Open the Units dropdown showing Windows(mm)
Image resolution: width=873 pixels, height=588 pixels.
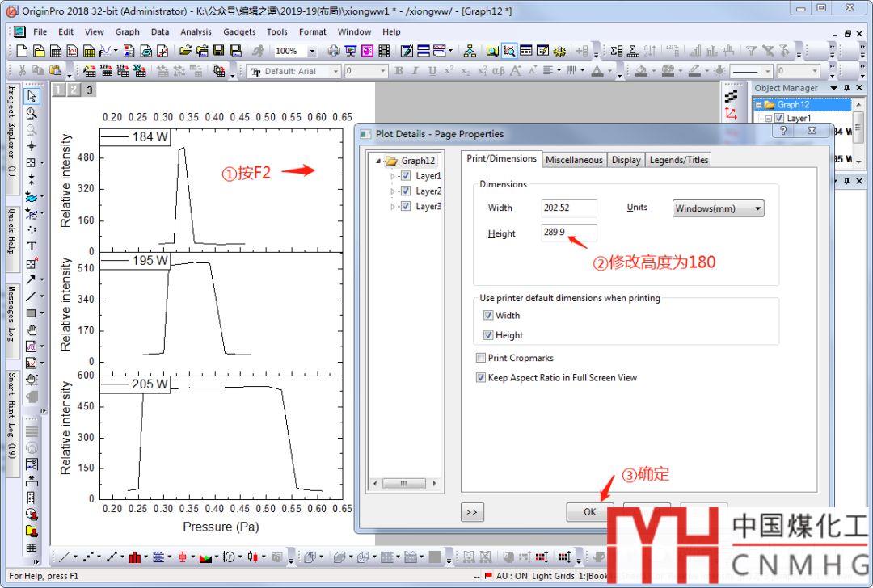pyautogui.click(x=718, y=208)
